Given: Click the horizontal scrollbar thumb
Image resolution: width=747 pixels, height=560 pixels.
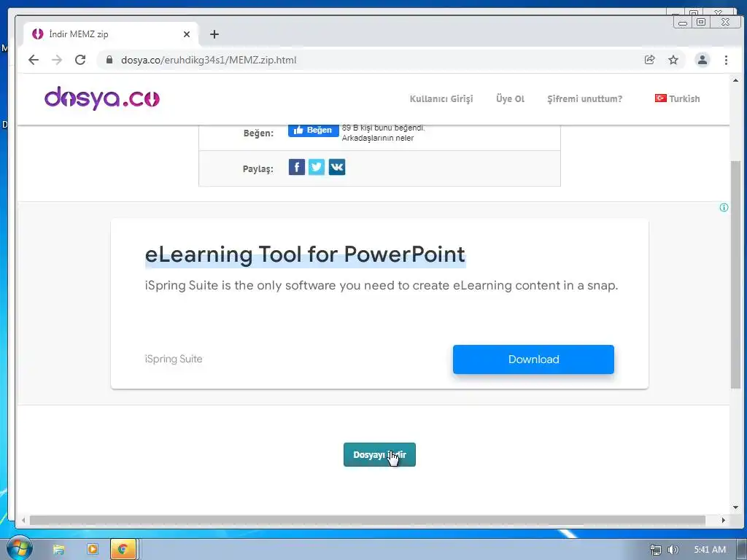Looking at the screenshot, I should [368, 520].
